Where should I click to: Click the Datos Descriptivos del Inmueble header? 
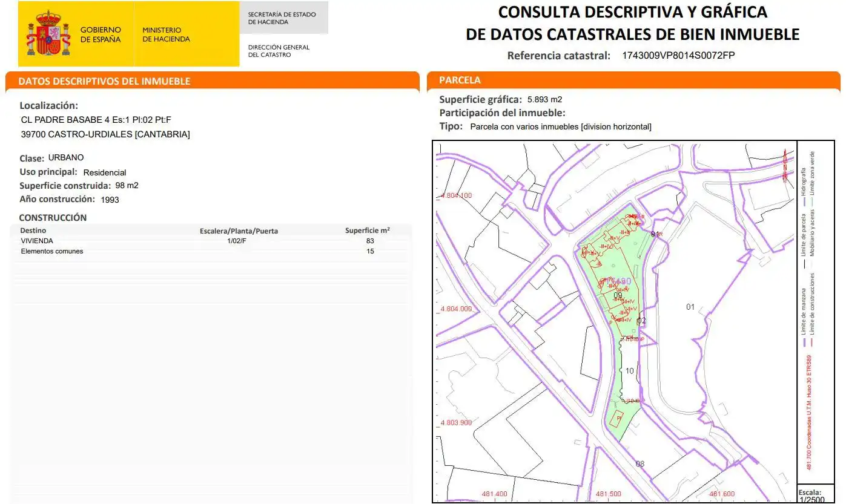coord(212,81)
